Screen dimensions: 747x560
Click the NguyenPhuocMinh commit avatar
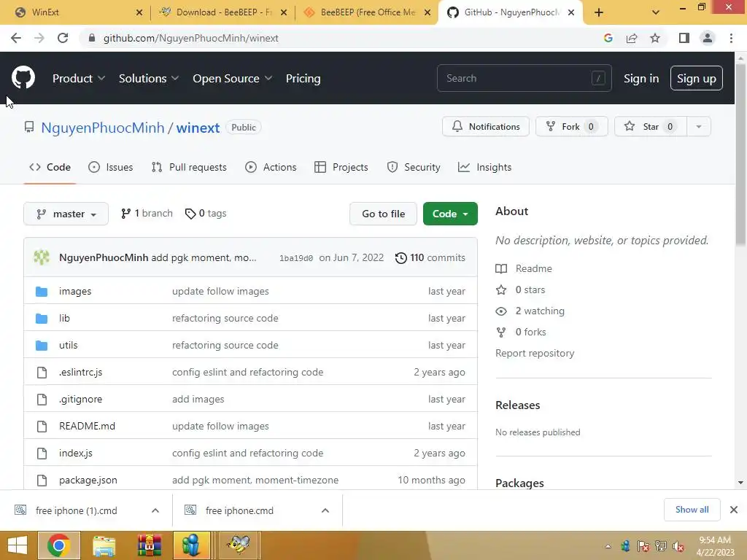(42, 257)
